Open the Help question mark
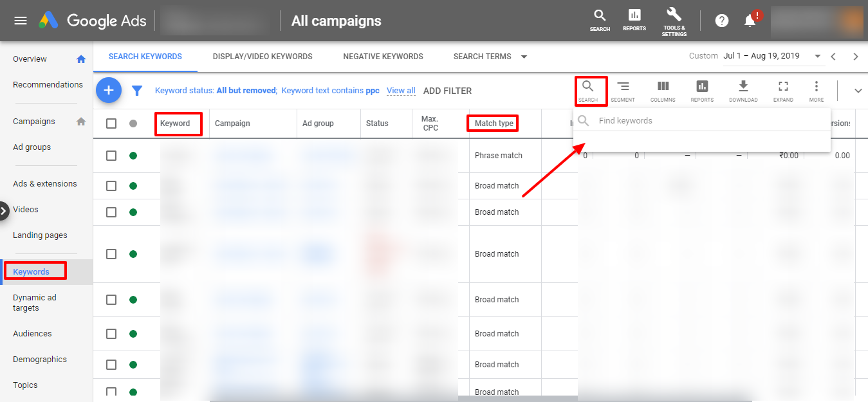Image resolution: width=868 pixels, height=402 pixels. coord(722,21)
